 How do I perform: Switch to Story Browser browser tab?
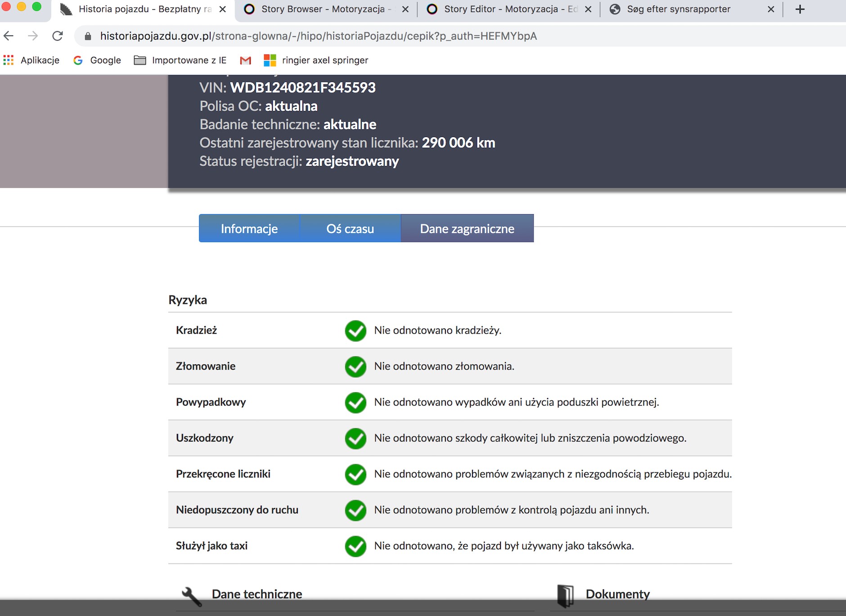(x=322, y=9)
